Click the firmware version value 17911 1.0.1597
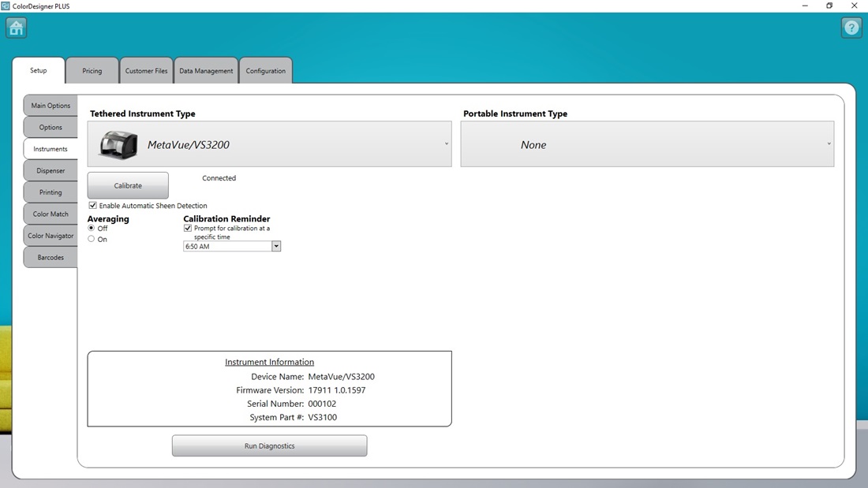Viewport: 868px width, 488px height. click(337, 390)
